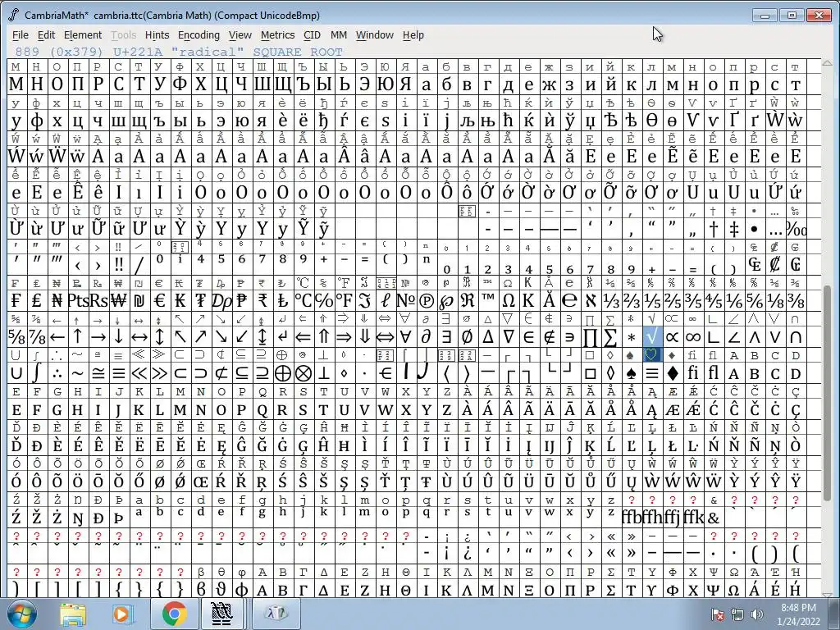Open the MM menu
This screenshot has width=840, height=630.
click(339, 34)
